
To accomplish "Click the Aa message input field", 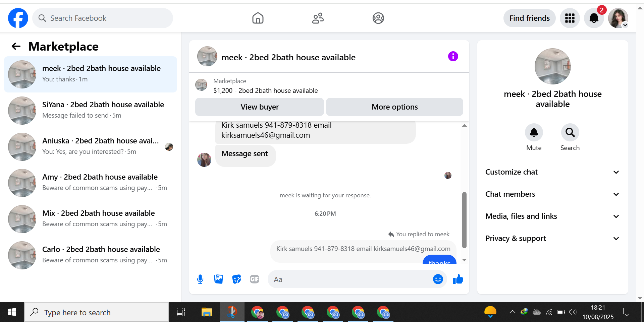I will pos(351,279).
